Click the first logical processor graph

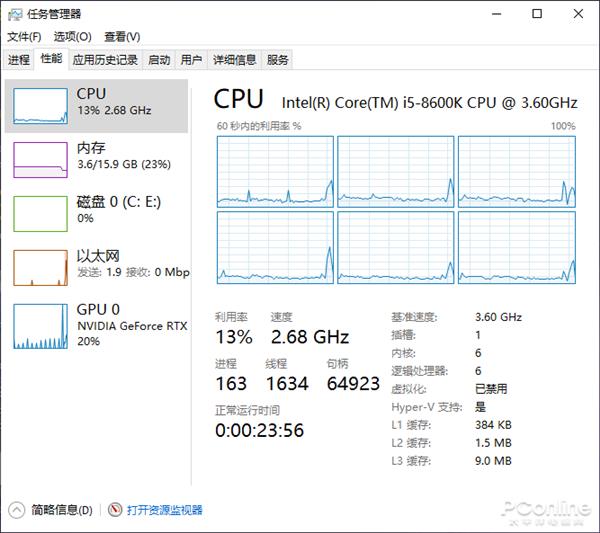(275, 172)
